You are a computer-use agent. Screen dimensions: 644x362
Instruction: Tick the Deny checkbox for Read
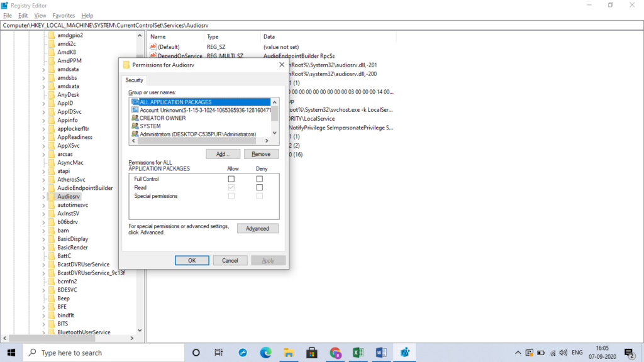(259, 187)
